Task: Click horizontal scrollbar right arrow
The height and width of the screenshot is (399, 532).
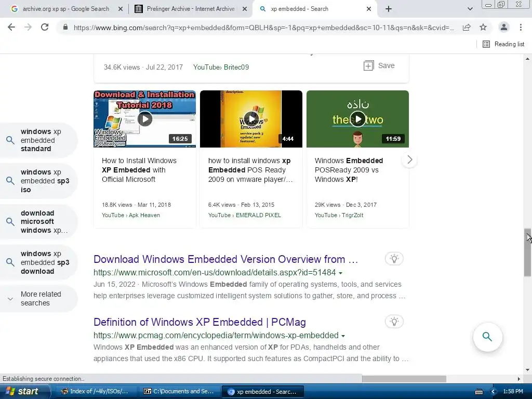Action: 519,379
